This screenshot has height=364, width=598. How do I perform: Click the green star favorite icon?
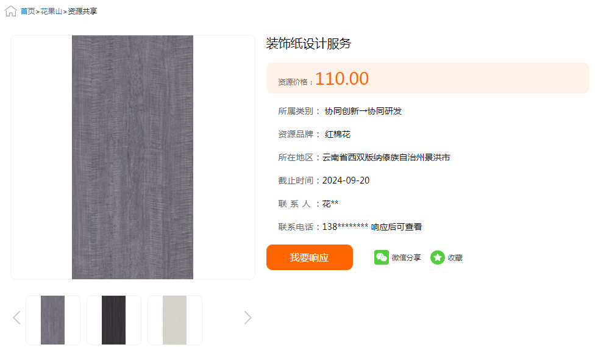pyautogui.click(x=438, y=257)
